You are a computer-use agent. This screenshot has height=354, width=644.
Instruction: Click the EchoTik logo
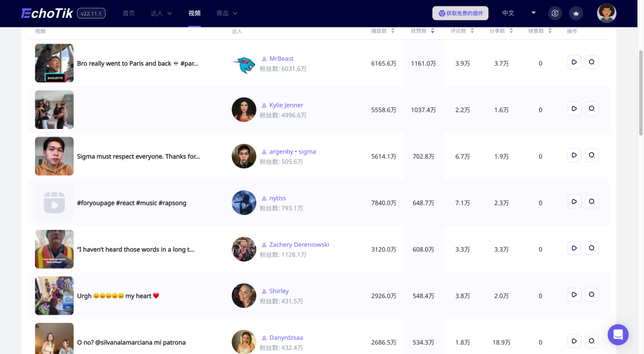[47, 14]
